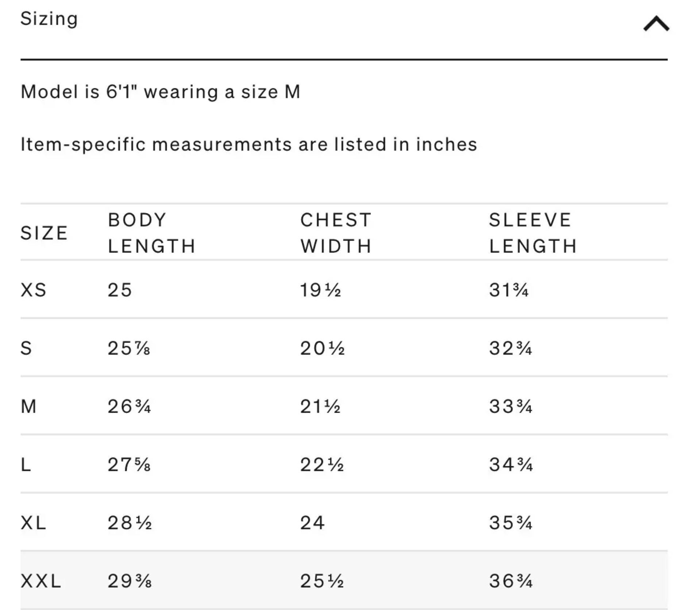Select the XS size row label
Image resolution: width=700 pixels, height=610 pixels.
click(33, 290)
